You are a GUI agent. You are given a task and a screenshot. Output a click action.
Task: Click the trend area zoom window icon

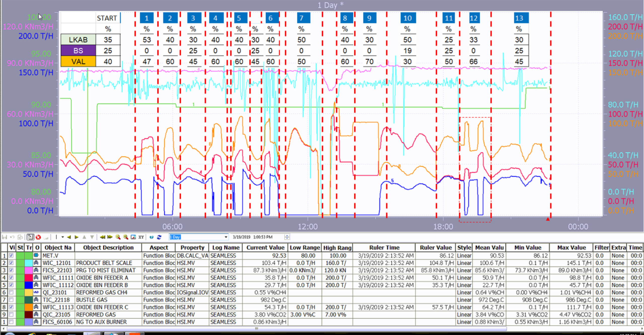point(133,237)
